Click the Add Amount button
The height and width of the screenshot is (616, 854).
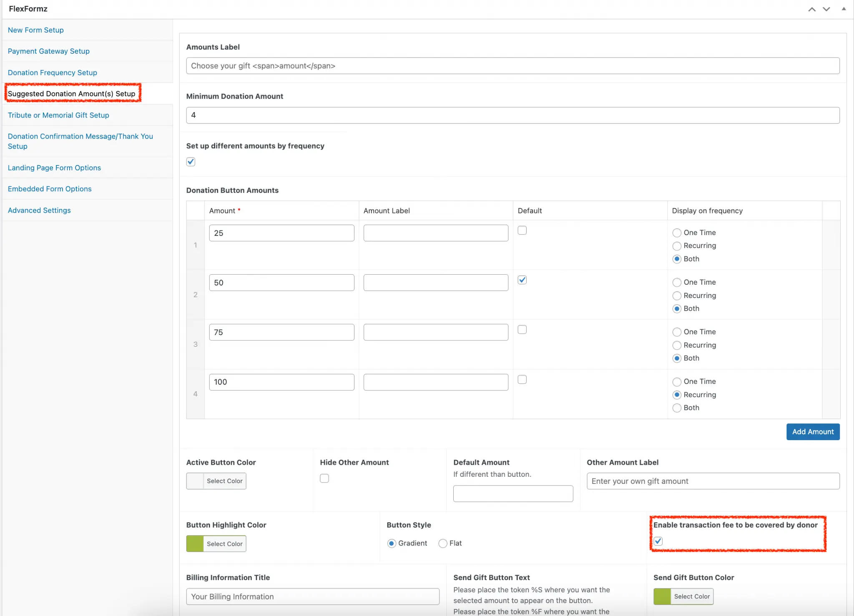(813, 432)
